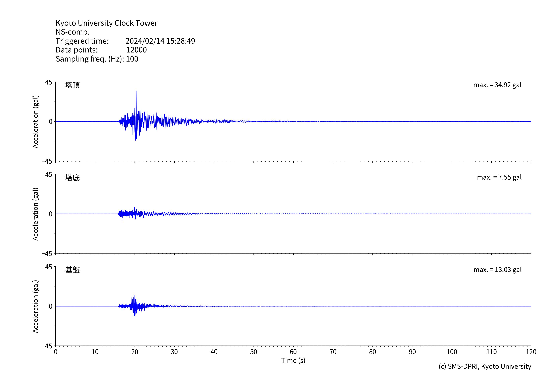555x392 pixels.
Task: Click the max. = 13.03 gal annotation
Action: (497, 270)
